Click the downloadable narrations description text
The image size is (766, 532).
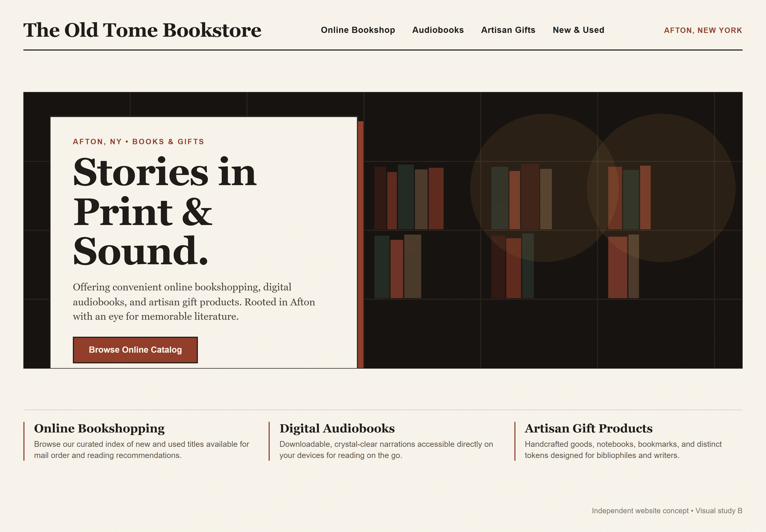386,450
